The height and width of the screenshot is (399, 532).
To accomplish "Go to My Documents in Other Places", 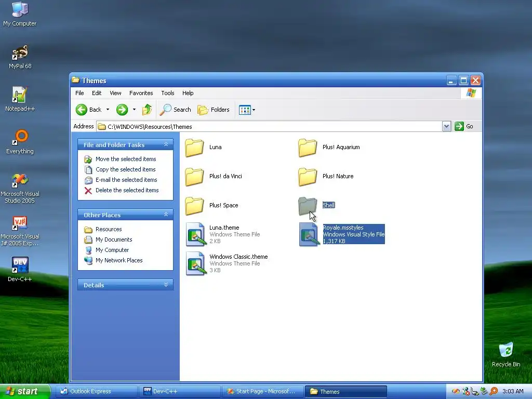I will (x=114, y=240).
